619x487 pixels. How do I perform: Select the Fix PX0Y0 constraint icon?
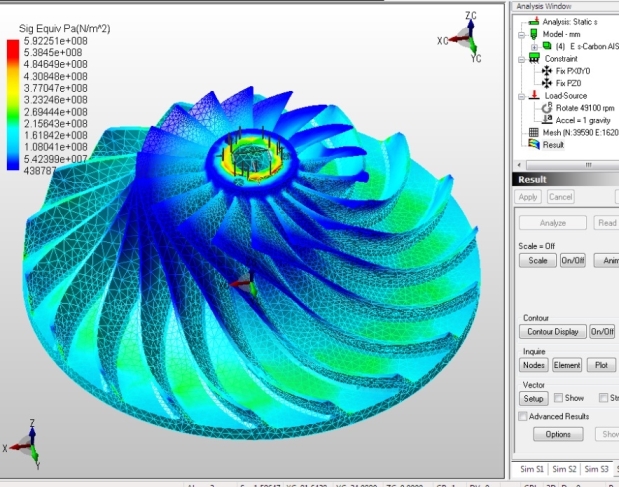(x=546, y=71)
